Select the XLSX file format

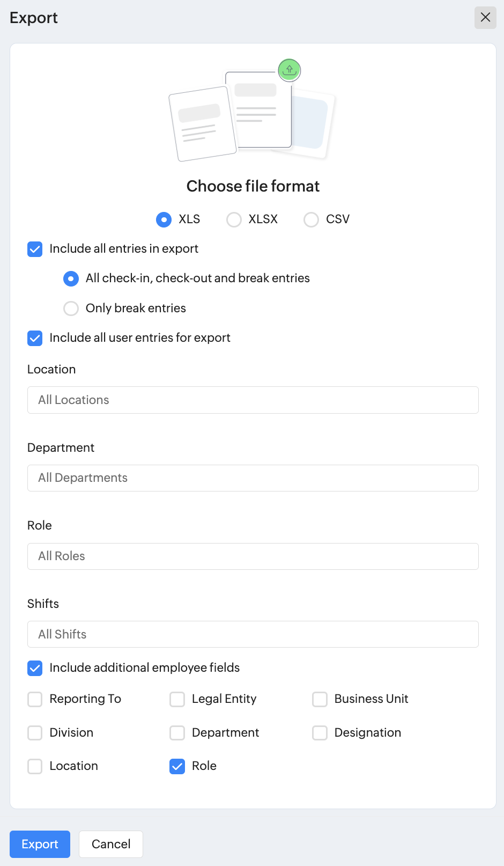coord(234,219)
